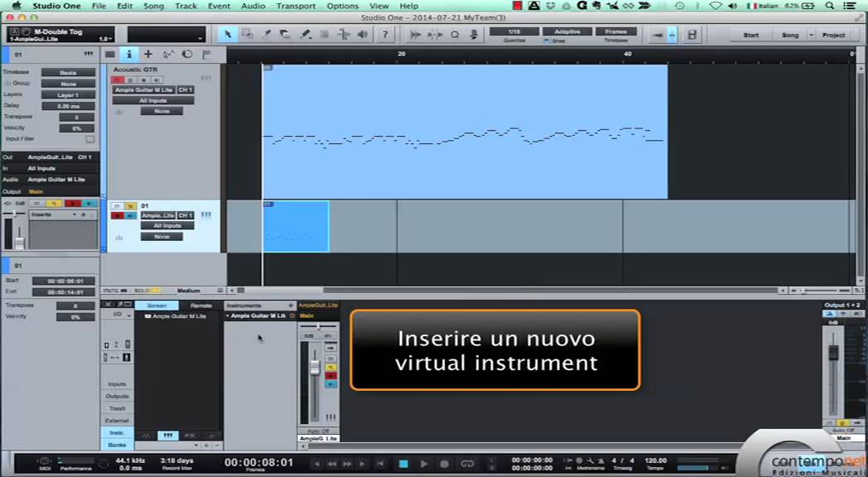
Task: Open dropdown arrow next to Song button
Action: coord(812,35)
